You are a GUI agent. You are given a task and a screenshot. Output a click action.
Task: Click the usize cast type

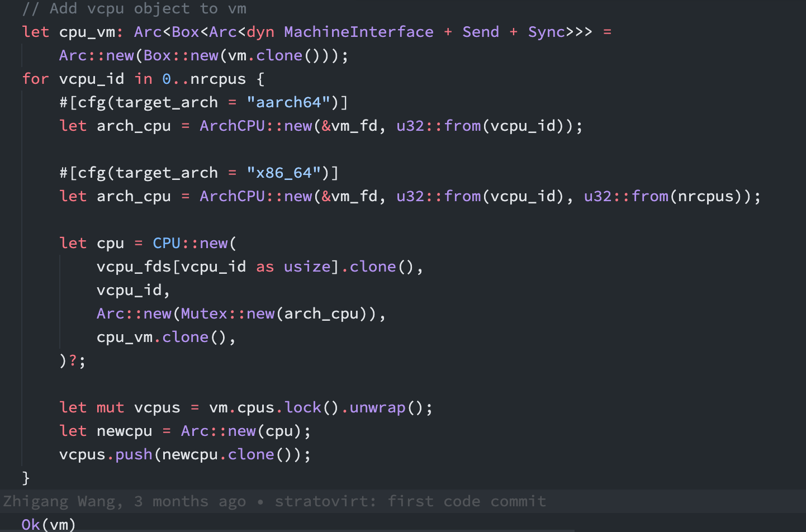(307, 267)
